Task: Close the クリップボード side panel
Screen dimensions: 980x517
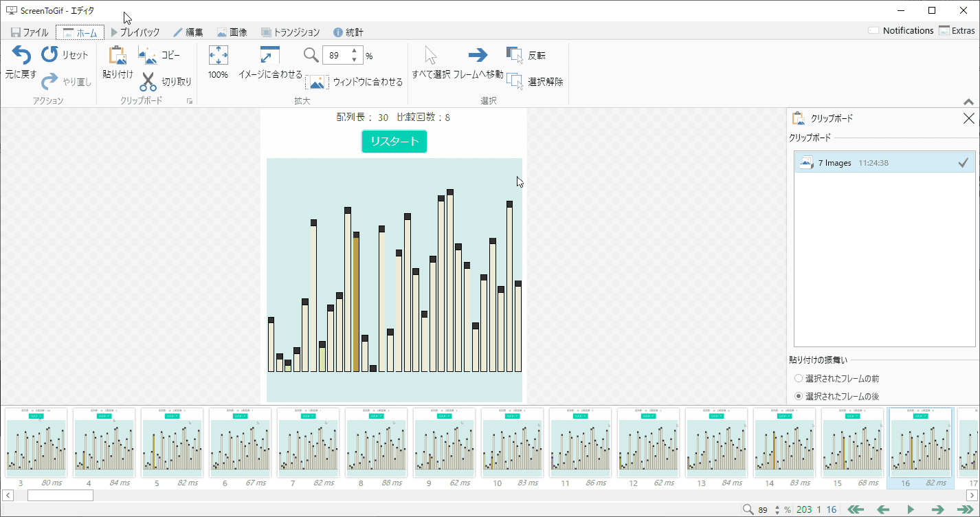Action: (969, 118)
